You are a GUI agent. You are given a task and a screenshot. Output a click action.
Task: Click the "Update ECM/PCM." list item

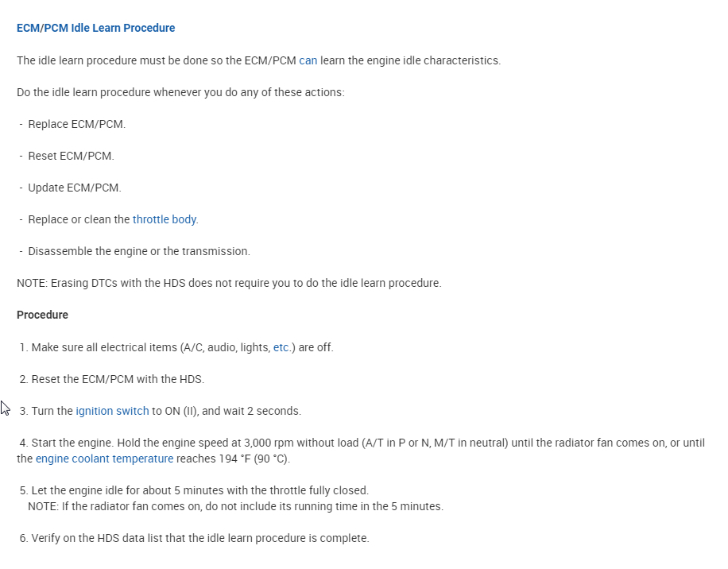[x=74, y=188]
